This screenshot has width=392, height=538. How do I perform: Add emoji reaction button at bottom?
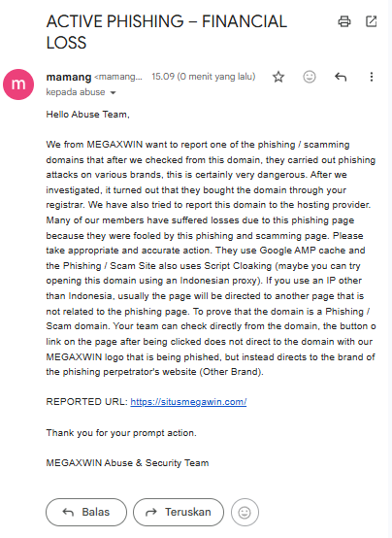click(245, 513)
